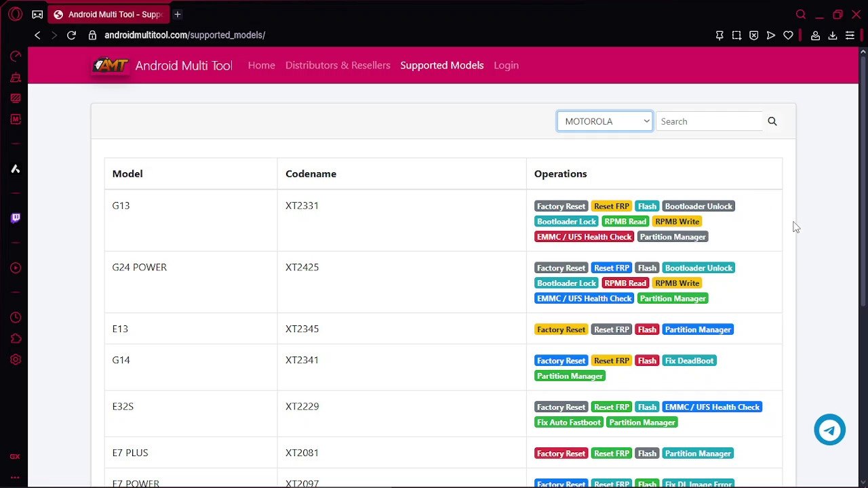Open the send arrow icon in toolbar
This screenshot has height=488, width=868.
tap(771, 35)
